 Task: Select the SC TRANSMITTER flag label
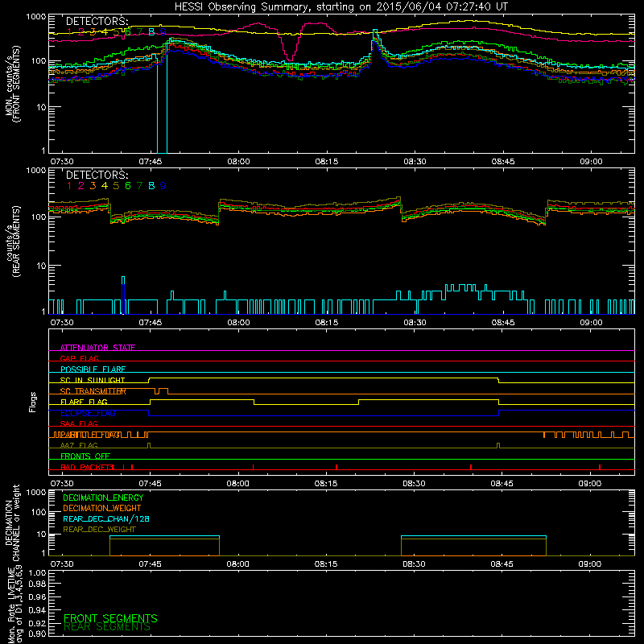[93, 391]
